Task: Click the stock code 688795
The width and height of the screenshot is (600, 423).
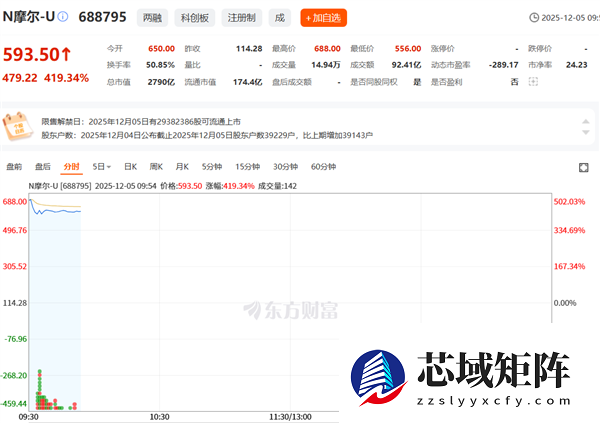Action: coord(102,17)
